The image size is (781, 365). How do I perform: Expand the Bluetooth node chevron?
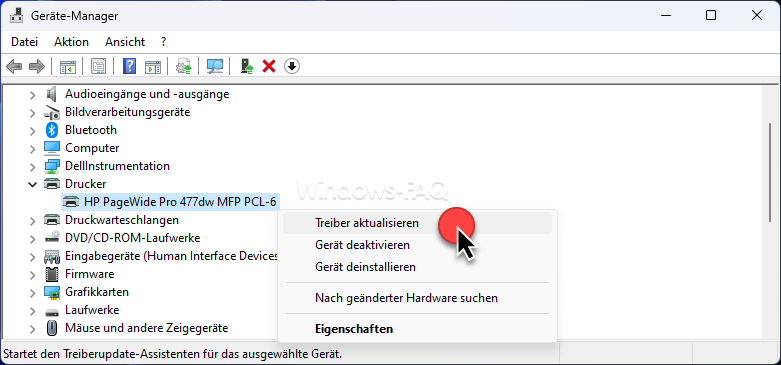[x=32, y=130]
